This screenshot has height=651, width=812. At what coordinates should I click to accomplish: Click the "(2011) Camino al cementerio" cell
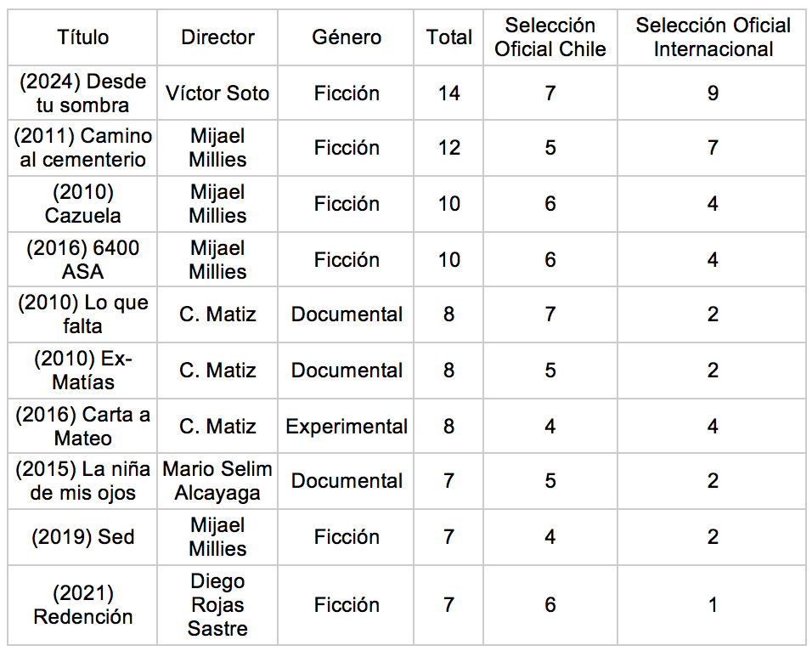(x=83, y=148)
